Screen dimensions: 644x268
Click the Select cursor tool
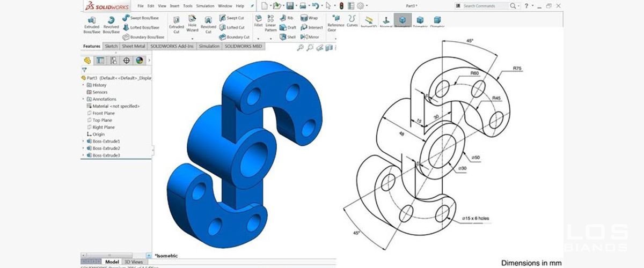[328, 6]
